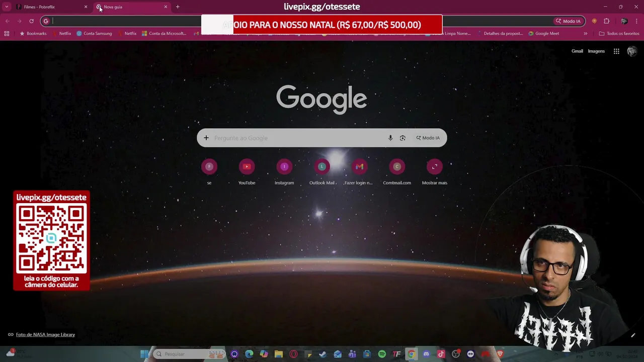Open Spotify from the taskbar
The image size is (644, 362).
382,354
